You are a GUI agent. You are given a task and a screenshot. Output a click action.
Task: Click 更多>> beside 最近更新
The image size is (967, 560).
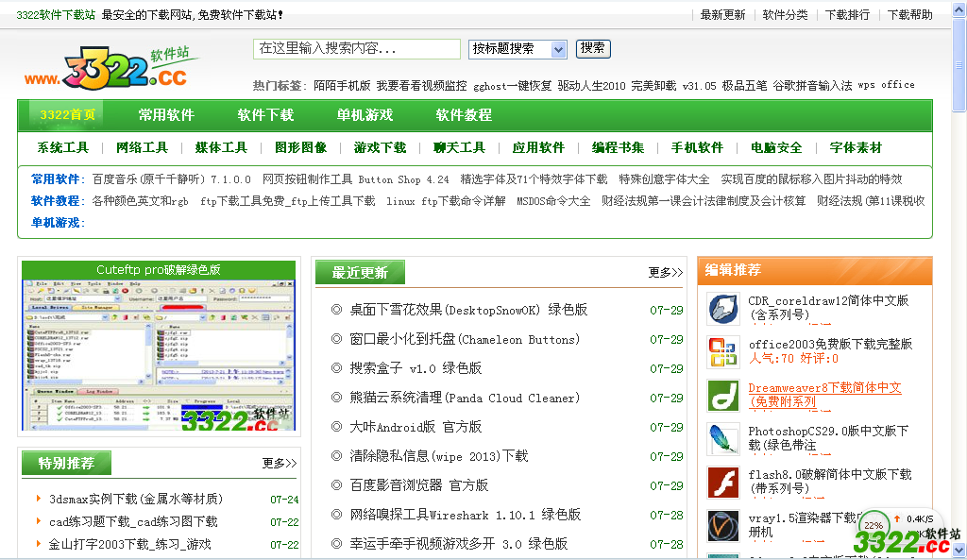tap(666, 273)
